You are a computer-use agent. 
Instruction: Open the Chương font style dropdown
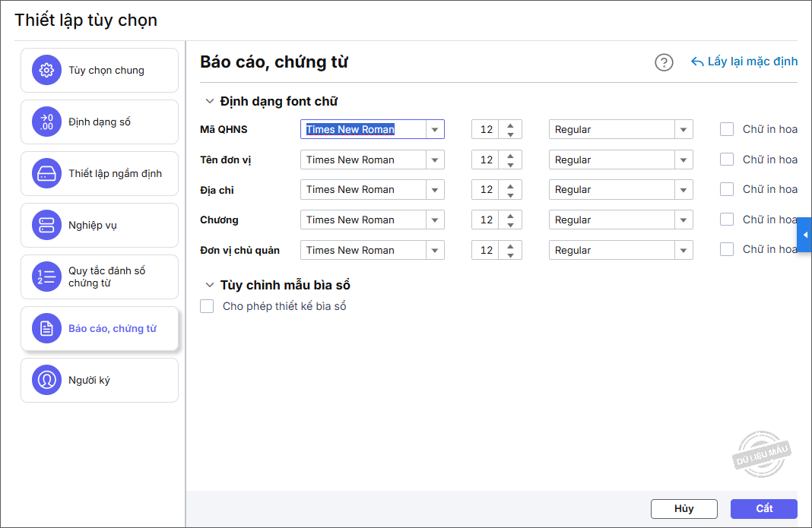click(x=684, y=220)
